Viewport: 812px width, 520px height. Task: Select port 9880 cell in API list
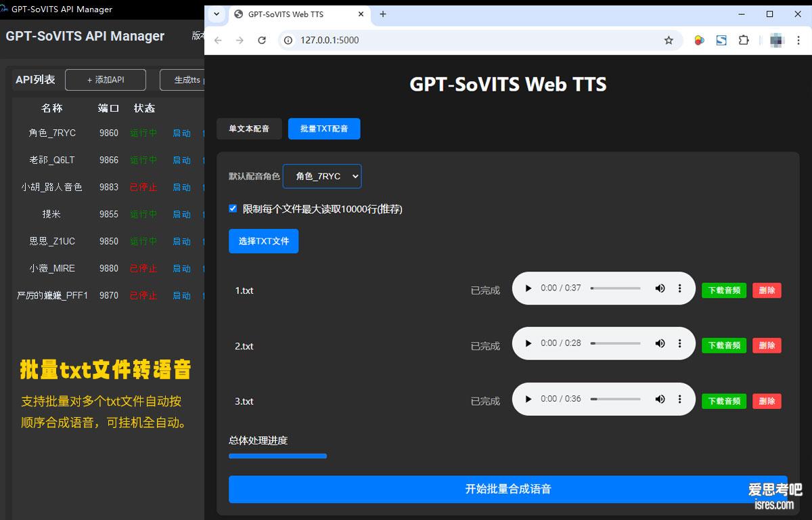(109, 268)
